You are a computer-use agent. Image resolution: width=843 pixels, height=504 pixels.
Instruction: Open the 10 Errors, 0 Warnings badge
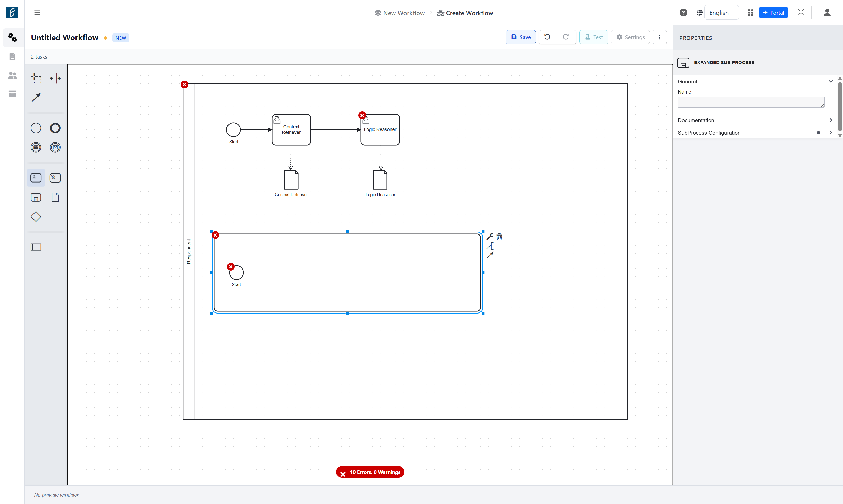tap(370, 472)
